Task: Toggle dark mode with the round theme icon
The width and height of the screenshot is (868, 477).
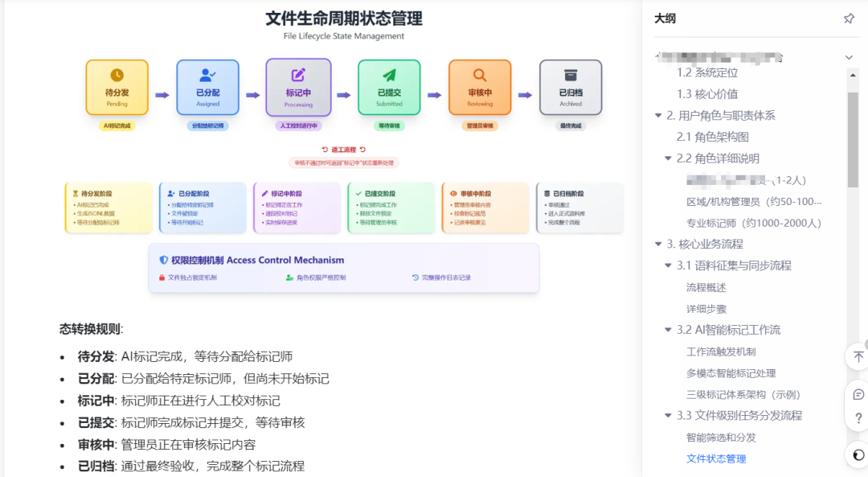Action: [858, 454]
